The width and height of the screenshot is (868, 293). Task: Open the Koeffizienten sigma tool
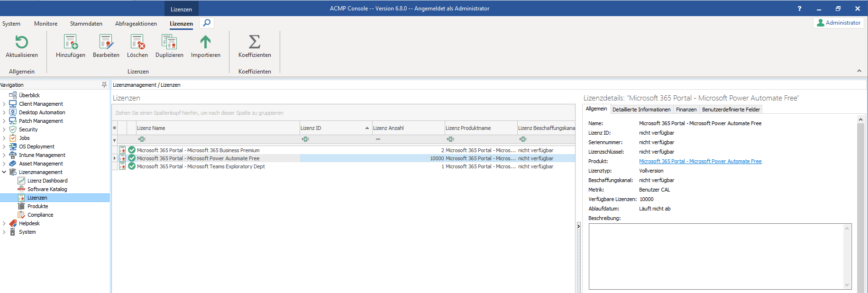(255, 43)
